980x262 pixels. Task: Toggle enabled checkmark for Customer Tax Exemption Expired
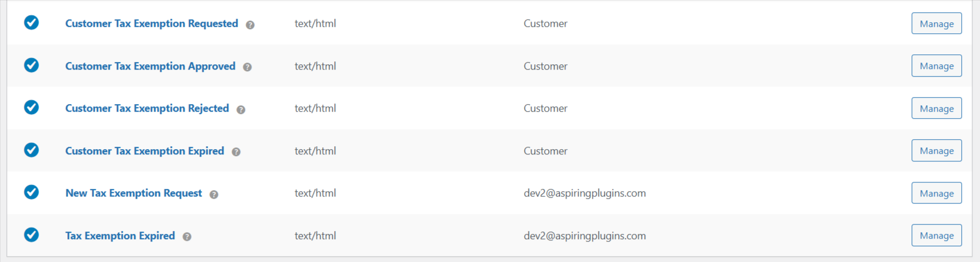[32, 150]
